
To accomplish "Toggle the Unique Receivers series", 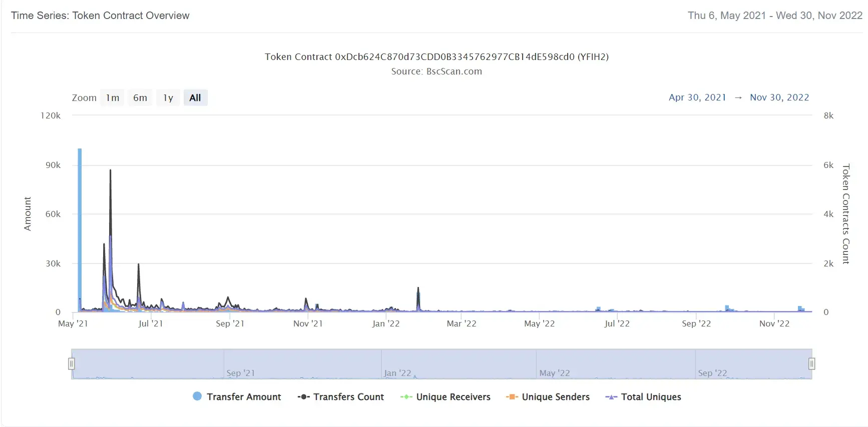I will point(446,396).
